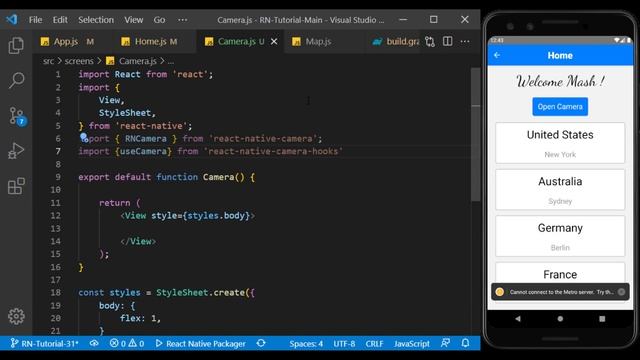Image resolution: width=640 pixels, height=360 pixels.
Task: Click the Open Changes compare icon
Action: tap(430, 41)
